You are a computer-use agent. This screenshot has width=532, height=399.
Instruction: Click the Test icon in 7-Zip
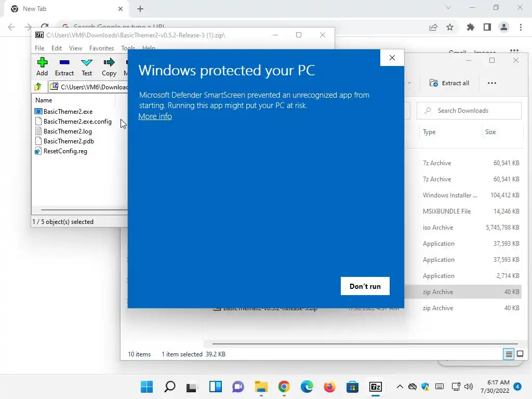87,67
